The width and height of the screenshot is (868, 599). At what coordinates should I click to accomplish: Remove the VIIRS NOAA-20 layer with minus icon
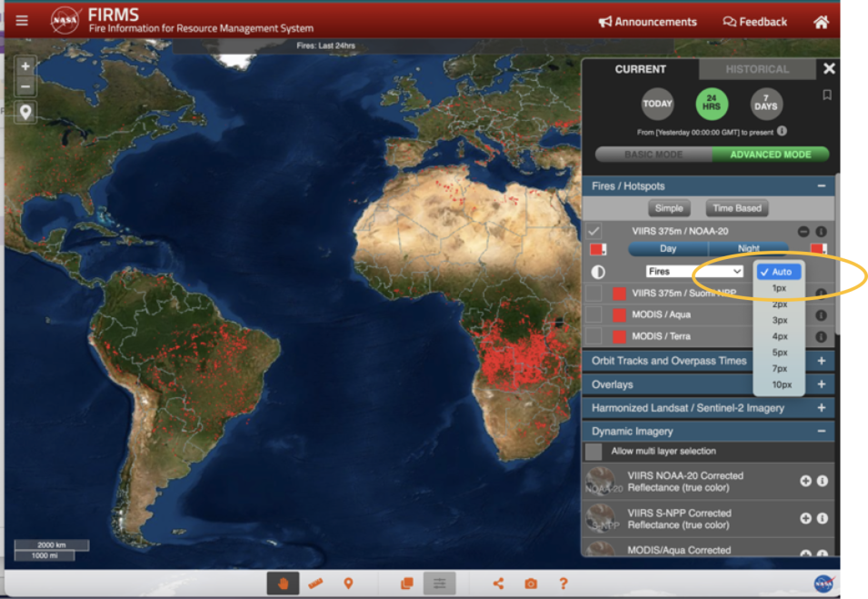tap(803, 232)
